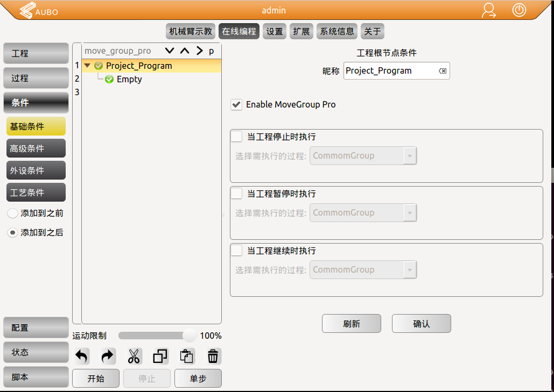Select the cut scissors icon

pos(134,356)
